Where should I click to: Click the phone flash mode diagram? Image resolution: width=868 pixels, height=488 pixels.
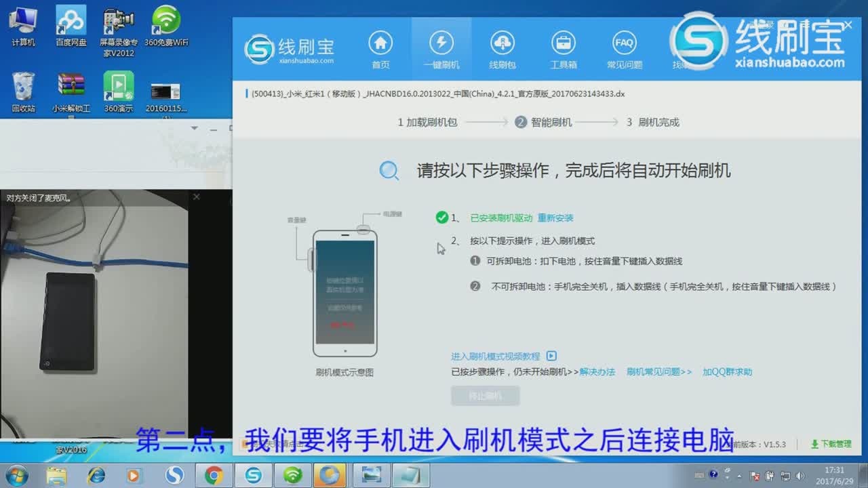344,291
